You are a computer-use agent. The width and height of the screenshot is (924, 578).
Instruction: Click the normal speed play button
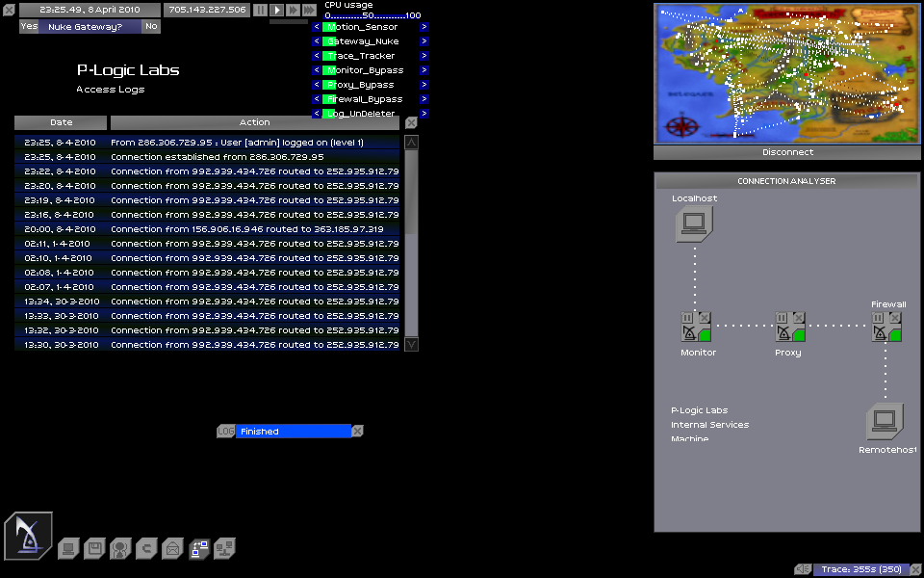pos(276,10)
